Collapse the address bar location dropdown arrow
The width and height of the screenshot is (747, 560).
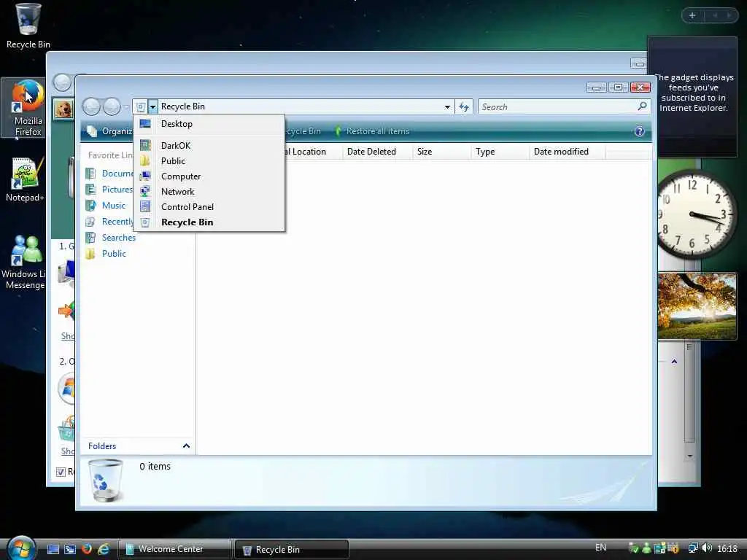click(x=152, y=106)
